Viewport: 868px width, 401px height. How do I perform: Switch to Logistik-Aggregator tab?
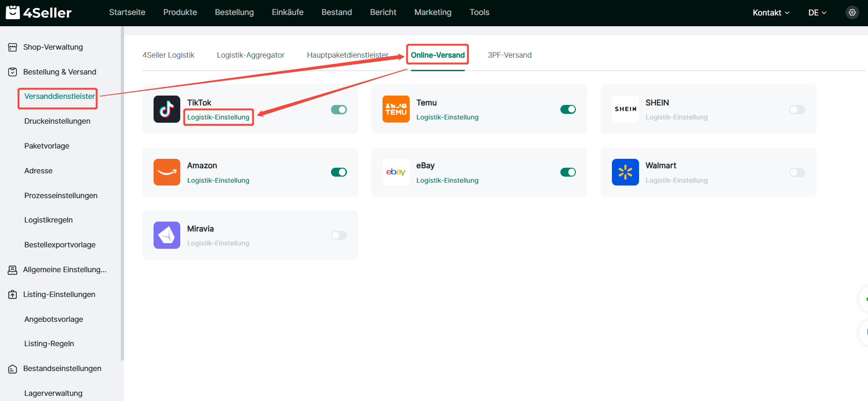[250, 55]
